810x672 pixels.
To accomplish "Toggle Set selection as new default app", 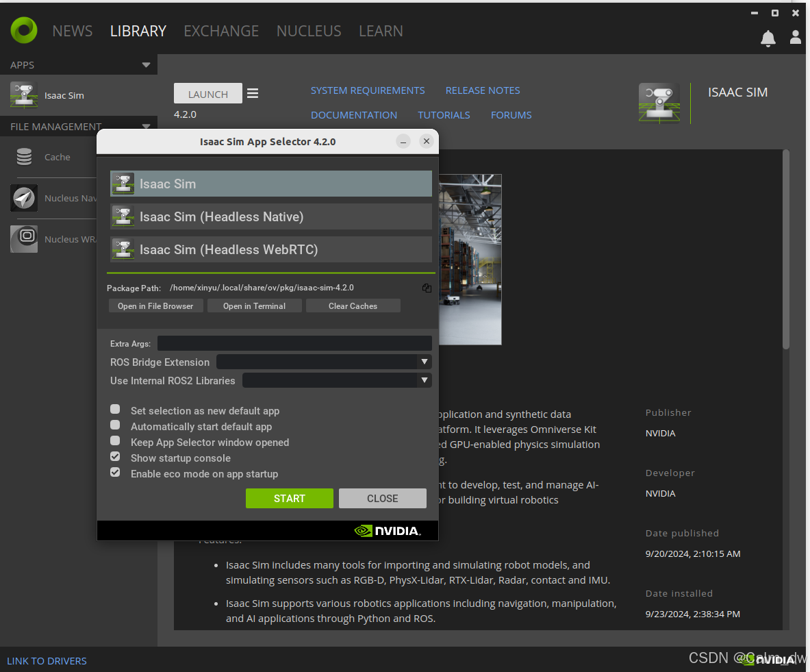I will click(x=115, y=410).
